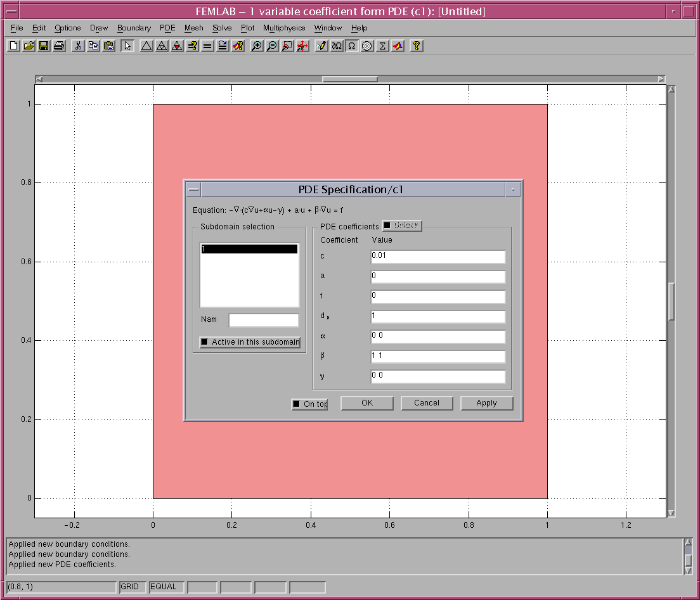This screenshot has width=700, height=600.
Task: Open the Edit menu
Action: point(39,28)
